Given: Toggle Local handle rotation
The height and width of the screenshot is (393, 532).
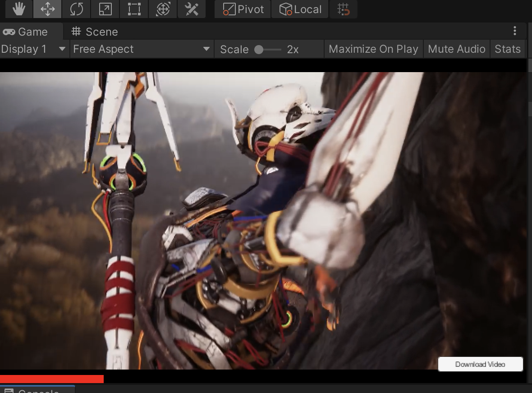Looking at the screenshot, I should 300,9.
